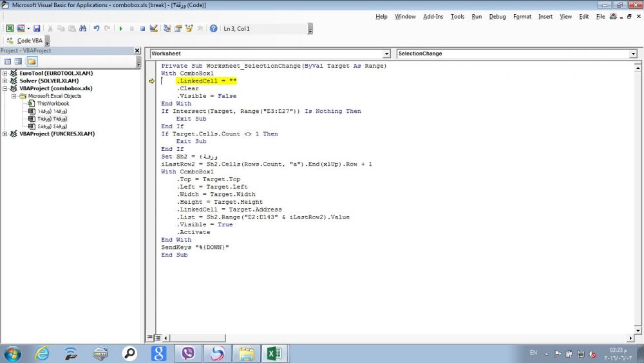Expand the EuroTool (EUROTOOL.XLAM) project
Screen dimensions: 644x363
5,73
